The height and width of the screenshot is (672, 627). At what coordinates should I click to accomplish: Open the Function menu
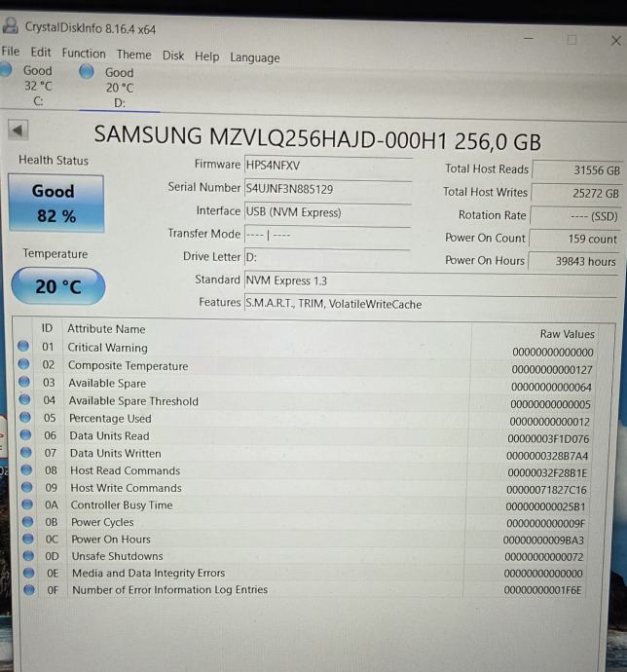(x=84, y=54)
